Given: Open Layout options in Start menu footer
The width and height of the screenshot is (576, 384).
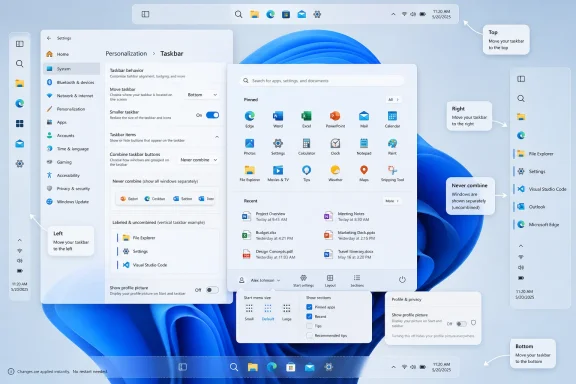Looking at the screenshot, I should click(x=330, y=281).
